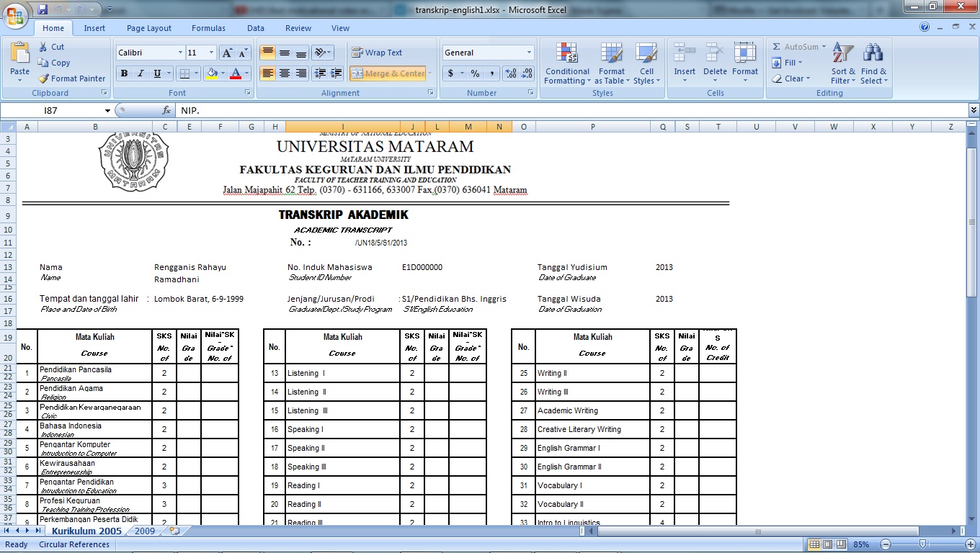Open Format as Table gallery
This screenshot has width=980, height=553.
(611, 63)
